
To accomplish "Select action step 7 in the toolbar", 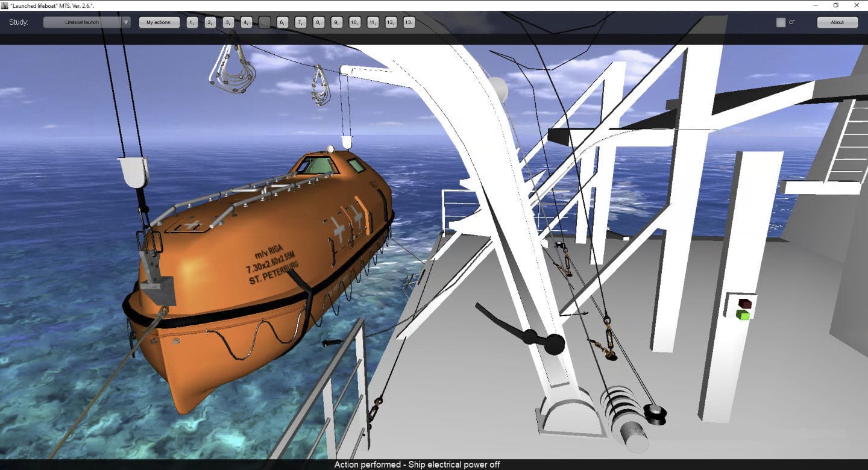I will tap(300, 22).
